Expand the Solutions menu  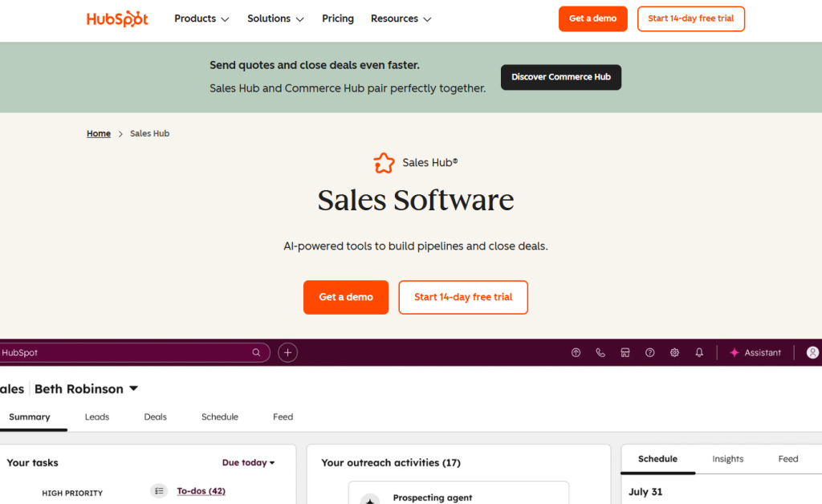(276, 19)
